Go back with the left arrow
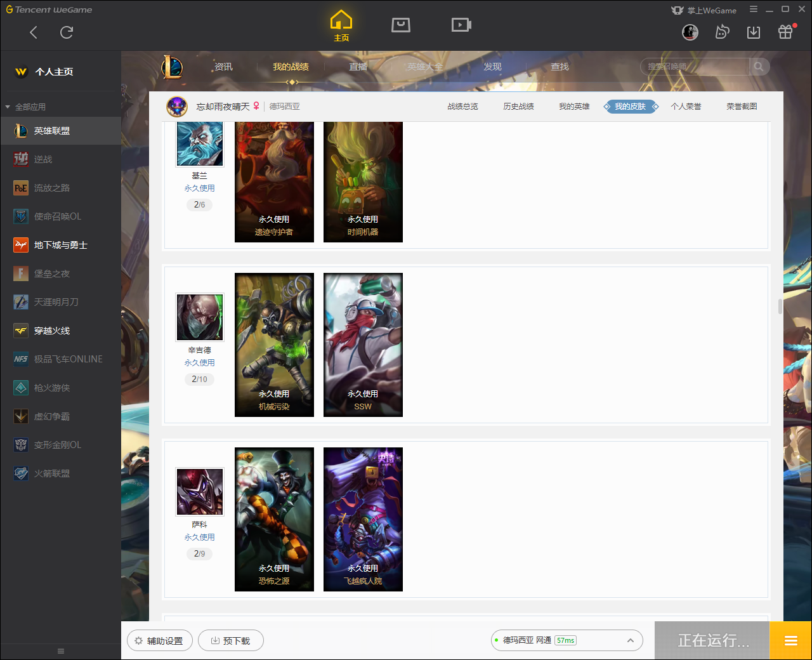 point(34,32)
